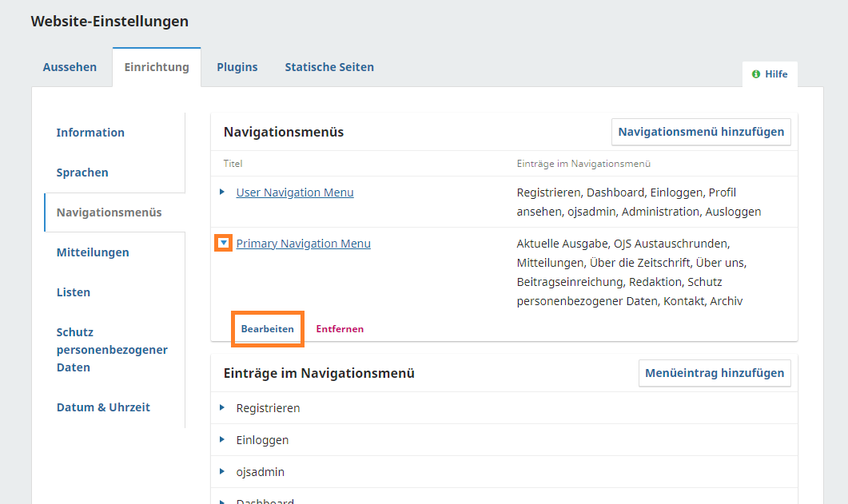
Task: Open Information in the side menu
Action: pyautogui.click(x=90, y=133)
